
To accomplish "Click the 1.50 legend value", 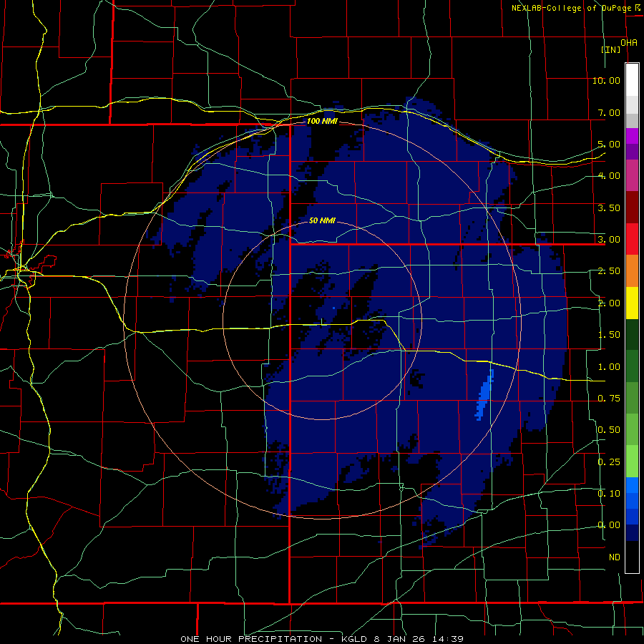I will [x=609, y=335].
